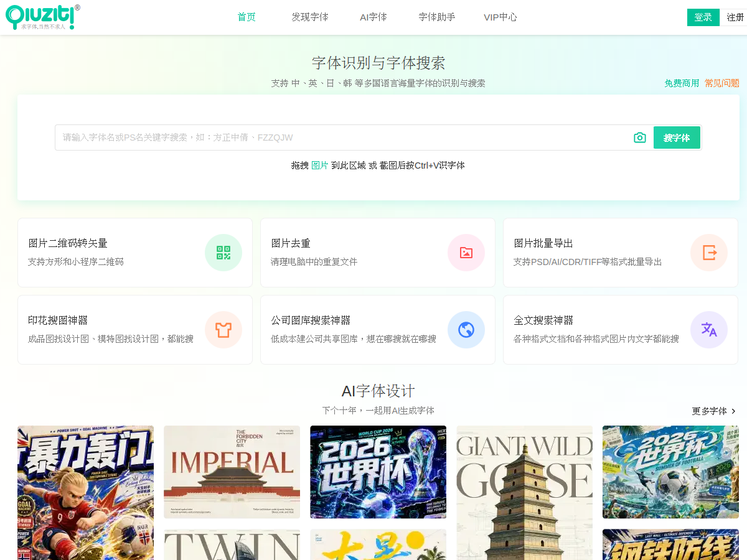Open AI字体 menu item
The image size is (747, 560).
(x=374, y=17)
